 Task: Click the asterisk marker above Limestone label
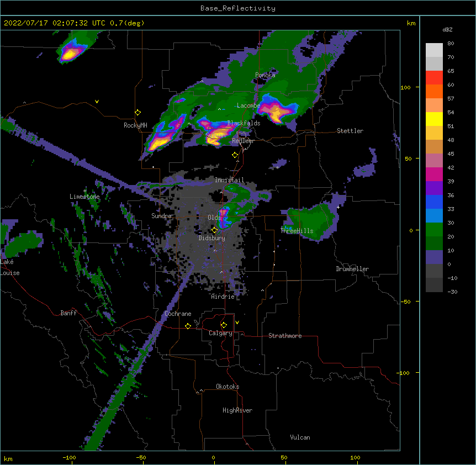[x=84, y=191]
